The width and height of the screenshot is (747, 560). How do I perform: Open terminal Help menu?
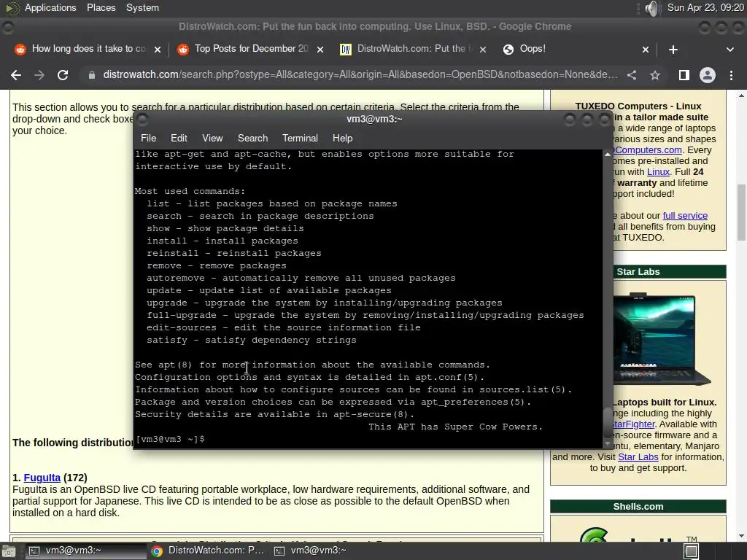click(342, 138)
